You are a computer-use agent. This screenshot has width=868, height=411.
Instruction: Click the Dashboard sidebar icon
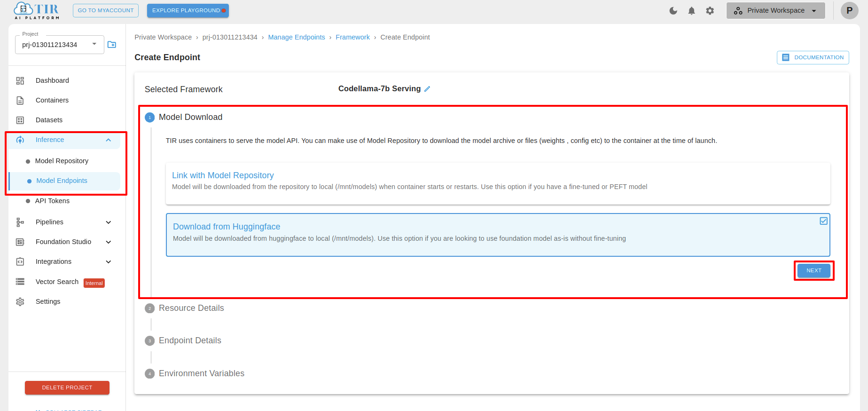pyautogui.click(x=20, y=80)
